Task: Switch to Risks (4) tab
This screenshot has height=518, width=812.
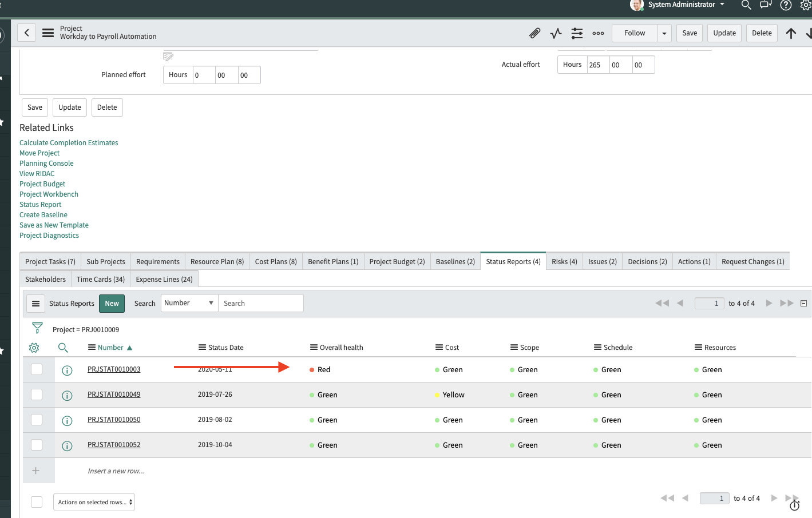Action: coord(564,262)
